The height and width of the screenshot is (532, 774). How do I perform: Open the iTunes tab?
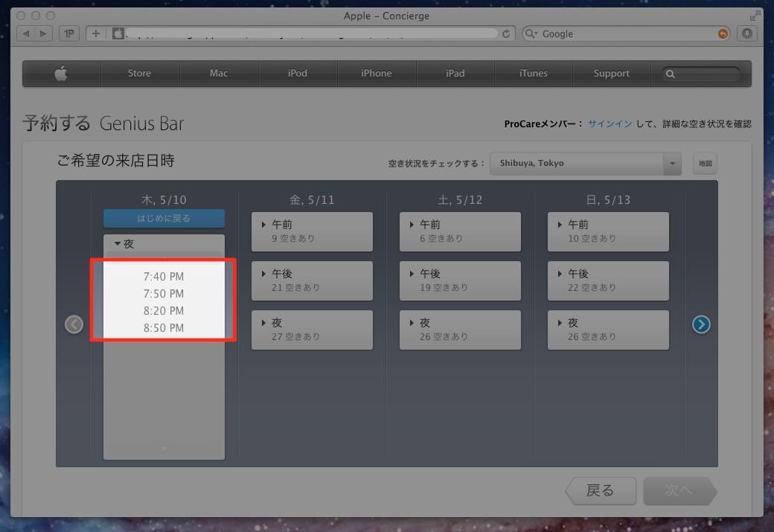(533, 74)
